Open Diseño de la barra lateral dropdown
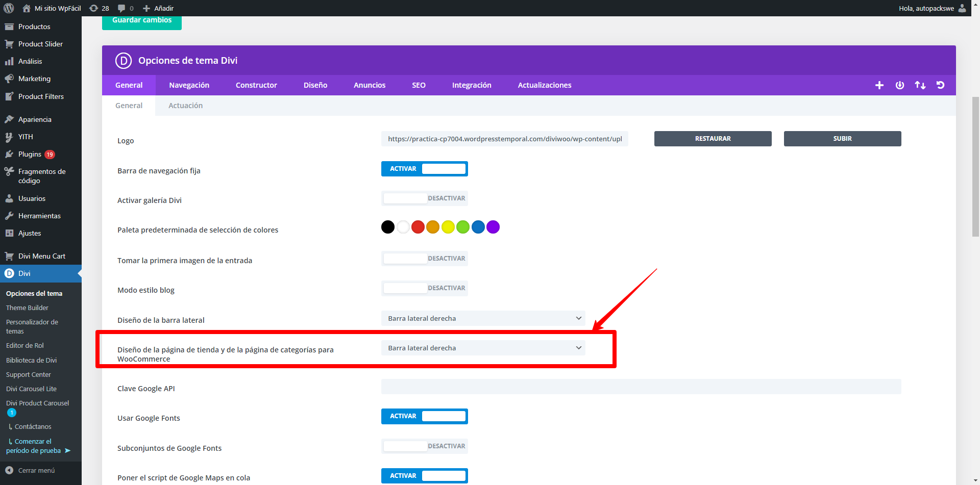Screen dimensions: 980x485 click(483, 318)
